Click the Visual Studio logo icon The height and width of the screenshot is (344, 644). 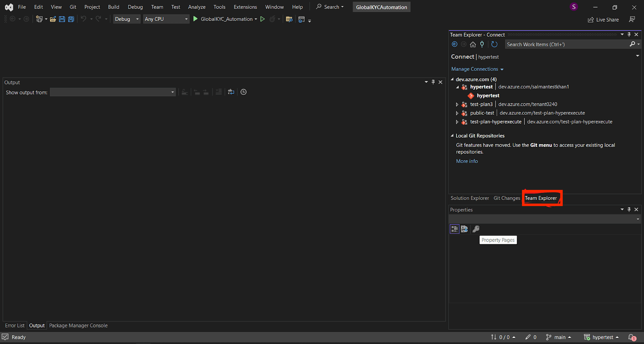point(9,7)
